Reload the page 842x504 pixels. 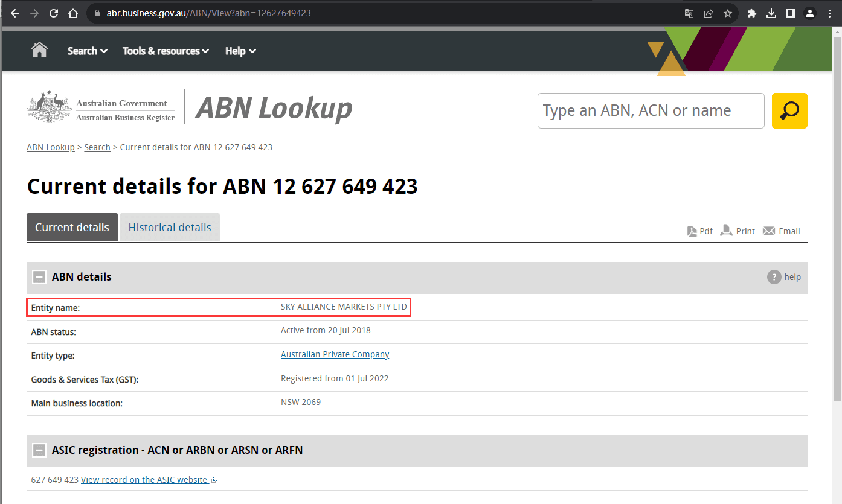click(54, 13)
